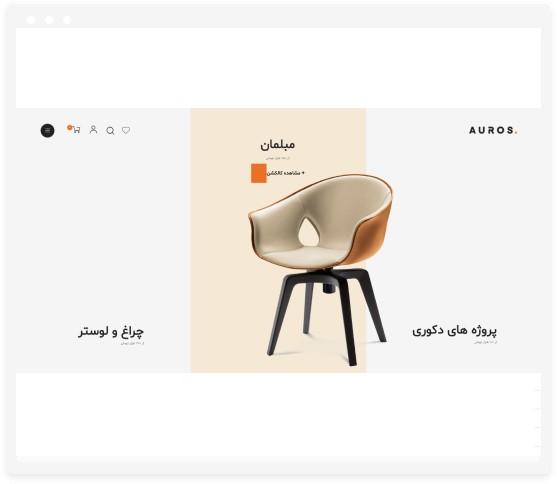
Task: Click the small subtitle under مبلمان
Action: [278, 158]
